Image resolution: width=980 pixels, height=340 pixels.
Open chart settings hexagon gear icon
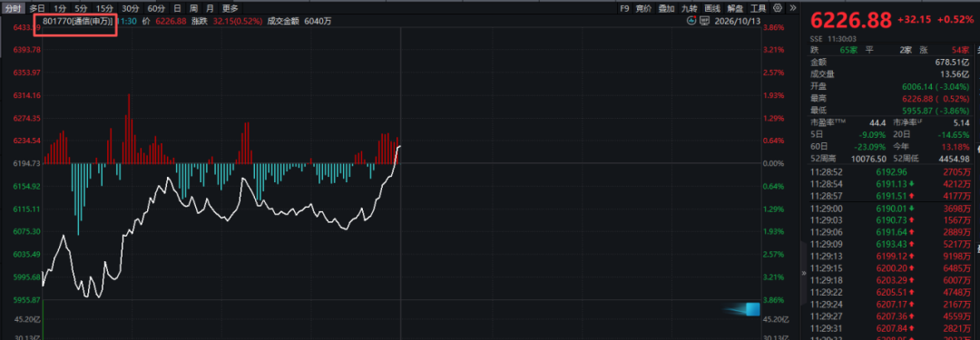click(778, 8)
